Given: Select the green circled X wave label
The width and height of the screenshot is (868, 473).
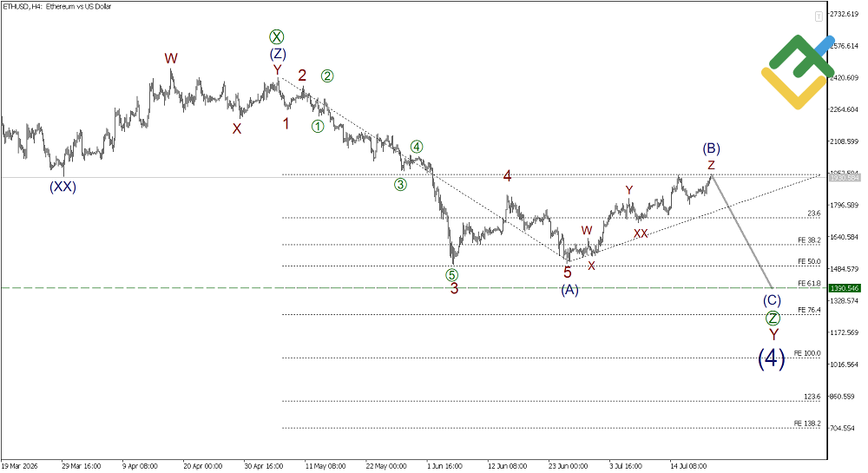Looking at the screenshot, I should [277, 37].
